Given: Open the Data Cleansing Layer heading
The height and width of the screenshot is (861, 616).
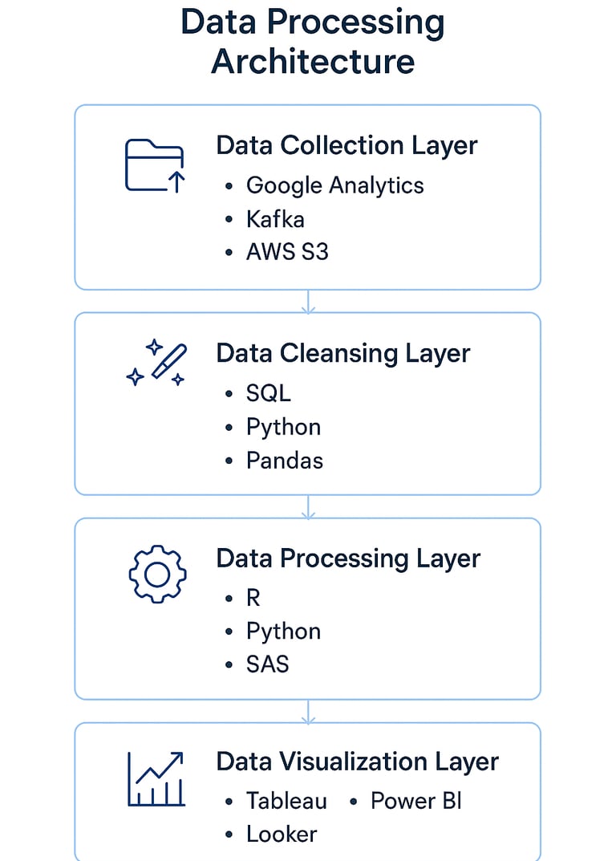Looking at the screenshot, I should click(343, 353).
